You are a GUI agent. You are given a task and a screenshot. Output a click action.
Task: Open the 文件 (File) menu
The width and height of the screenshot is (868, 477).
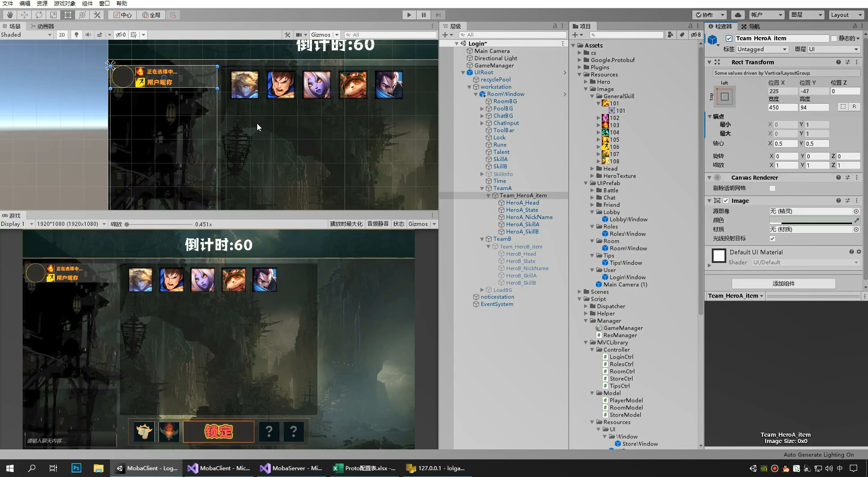(x=8, y=4)
